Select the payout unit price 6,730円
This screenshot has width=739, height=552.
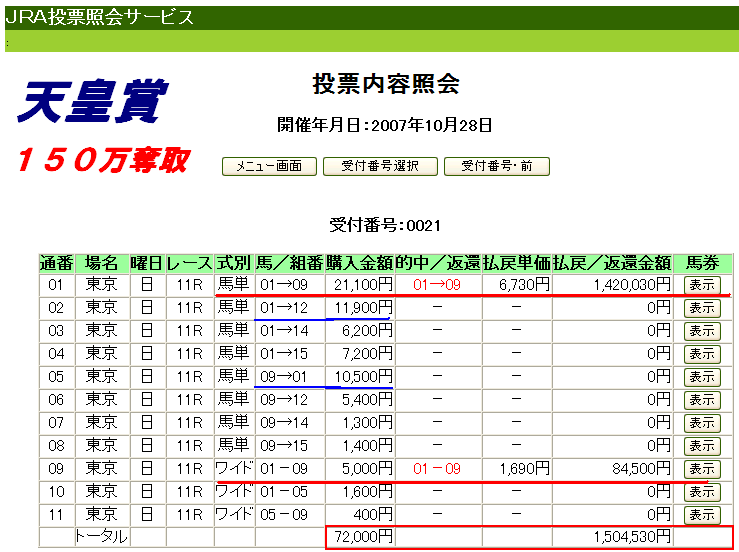coord(524,285)
